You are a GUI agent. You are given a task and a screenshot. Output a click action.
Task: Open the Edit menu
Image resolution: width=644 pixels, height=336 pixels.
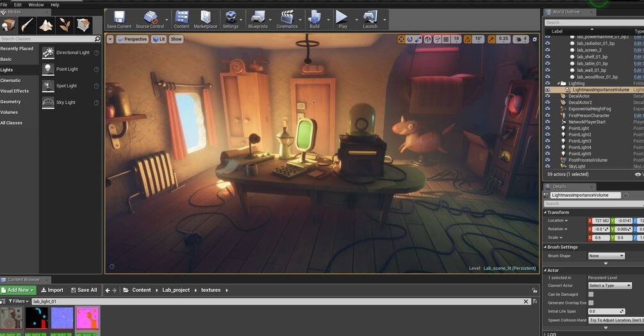coord(18,5)
